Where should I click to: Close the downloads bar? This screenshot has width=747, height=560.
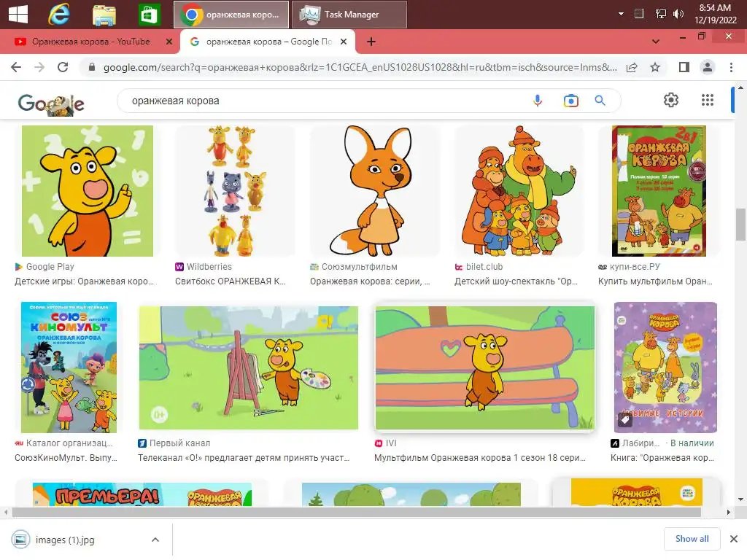pos(734,539)
